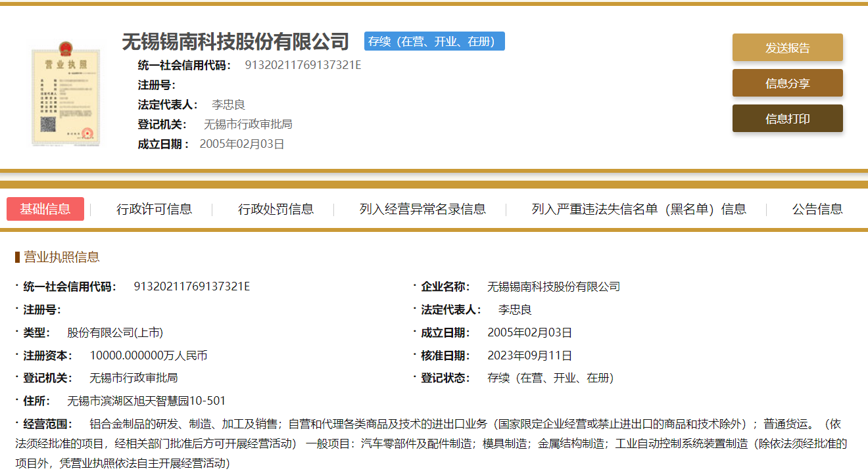
Task: Click the 注册号 label in the header
Action: click(x=157, y=85)
